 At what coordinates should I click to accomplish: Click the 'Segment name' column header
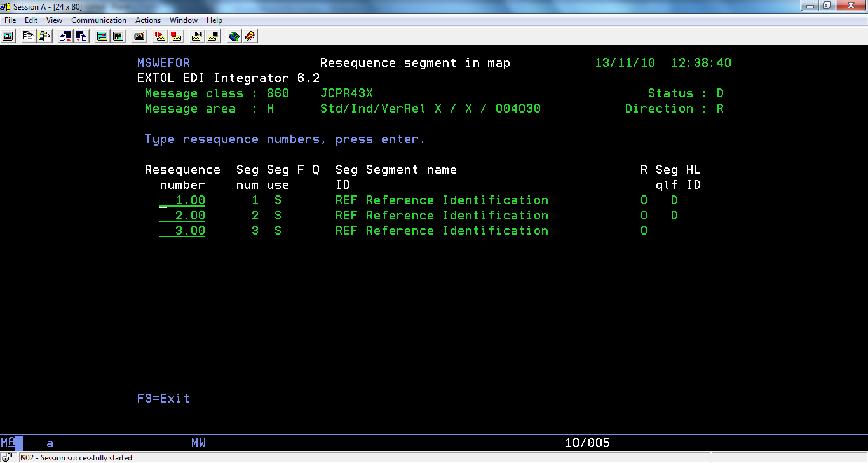[411, 170]
